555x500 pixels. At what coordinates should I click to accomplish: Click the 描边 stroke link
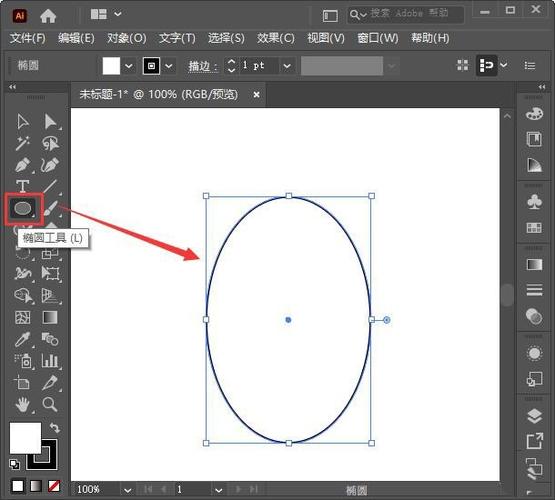click(x=203, y=66)
